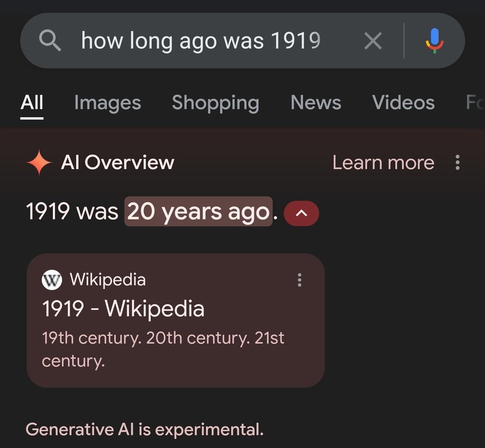Open the News results tab
The height and width of the screenshot is (448, 485).
pos(316,102)
